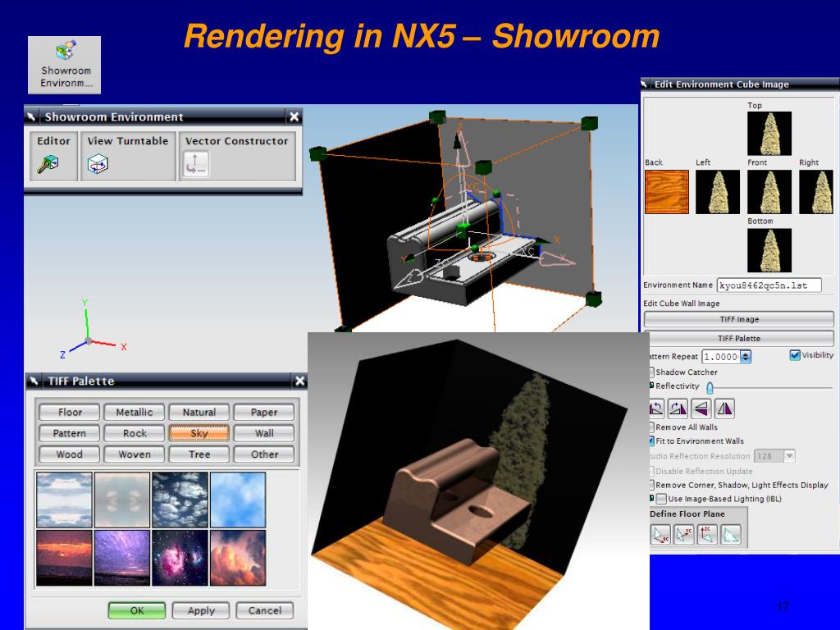Toggle Fit to Environment Walls checkbox
Image resolution: width=840 pixels, height=630 pixels.
tap(651, 441)
